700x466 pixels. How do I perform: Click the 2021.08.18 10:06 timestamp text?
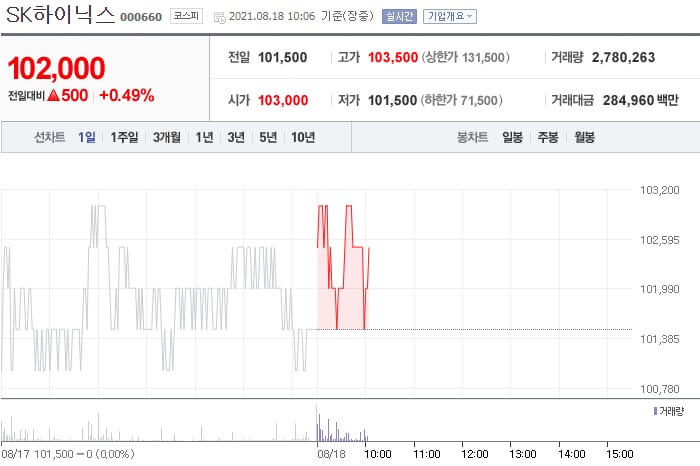pos(272,17)
